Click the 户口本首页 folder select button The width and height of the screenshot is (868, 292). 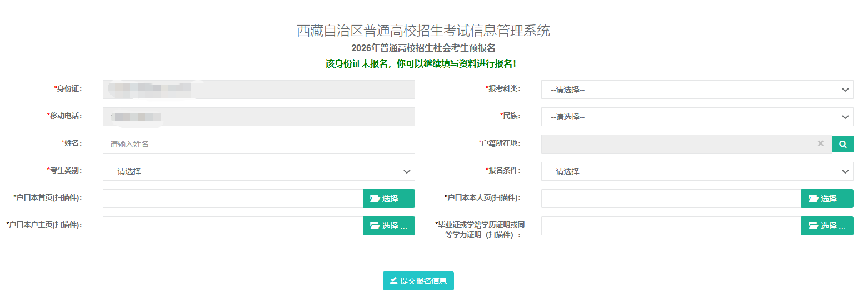tap(388, 199)
